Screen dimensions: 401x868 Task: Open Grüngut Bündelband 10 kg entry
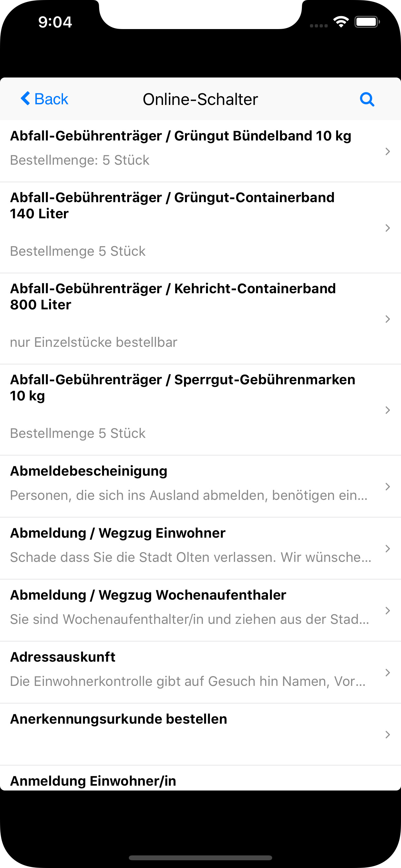click(x=180, y=148)
